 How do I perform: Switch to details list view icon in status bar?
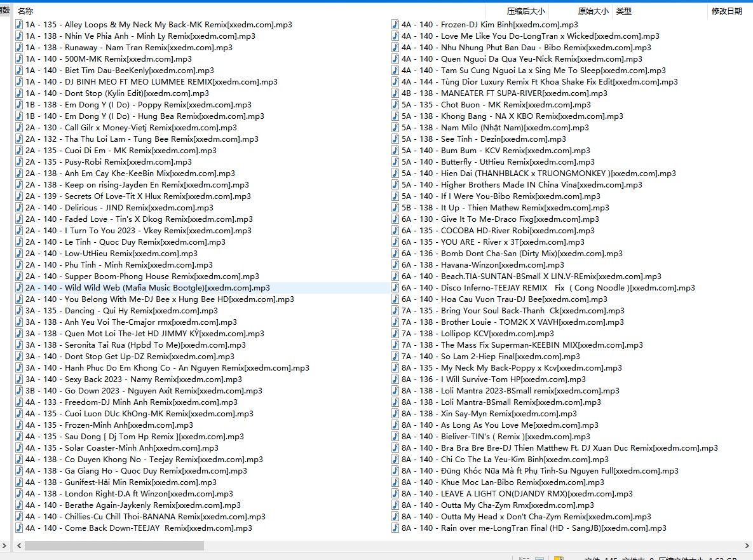[524, 559]
